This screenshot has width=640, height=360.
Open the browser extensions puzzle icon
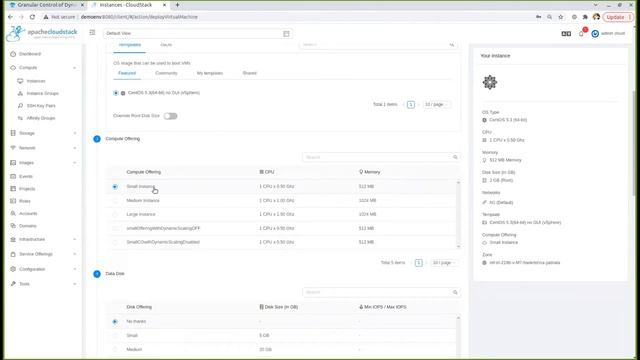click(x=585, y=17)
